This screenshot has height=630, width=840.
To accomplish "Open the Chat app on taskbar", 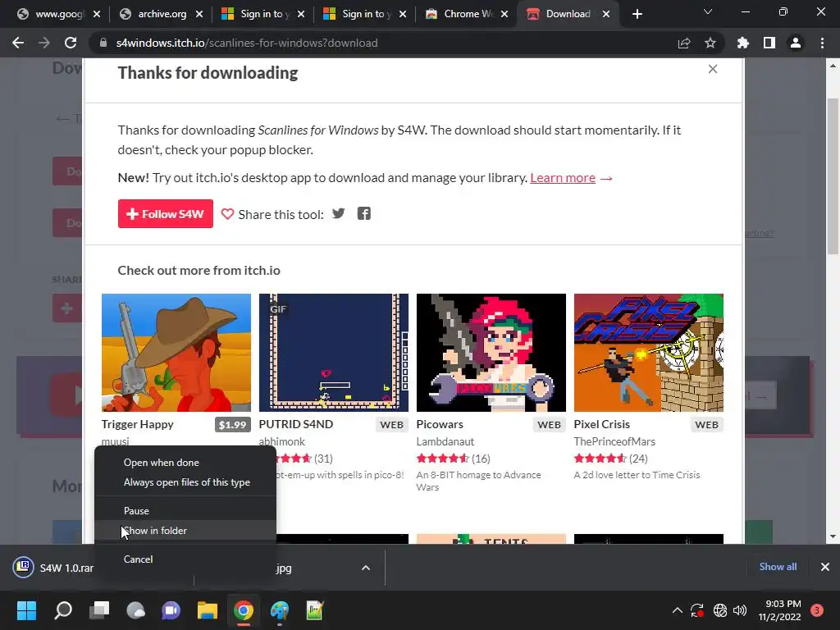I will (x=171, y=610).
